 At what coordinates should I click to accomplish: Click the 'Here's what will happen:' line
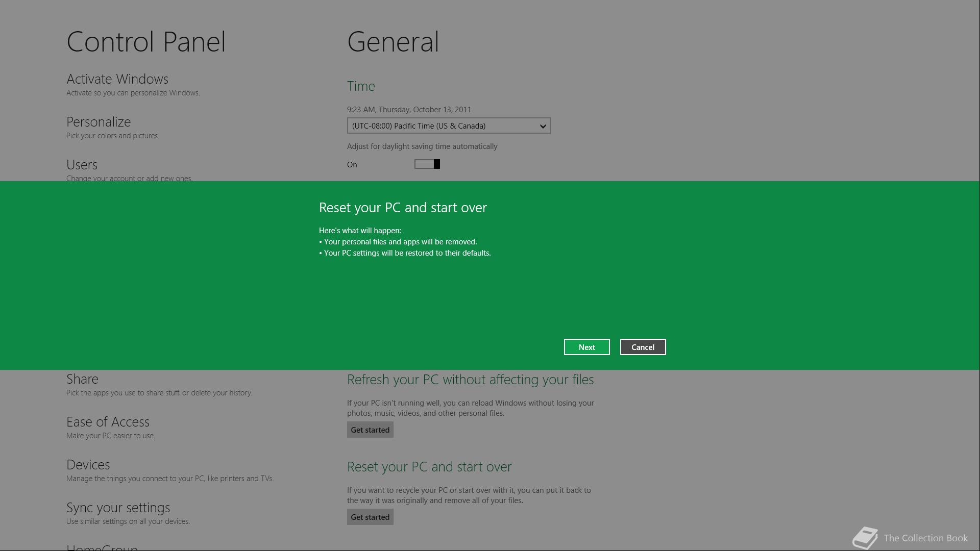click(360, 231)
